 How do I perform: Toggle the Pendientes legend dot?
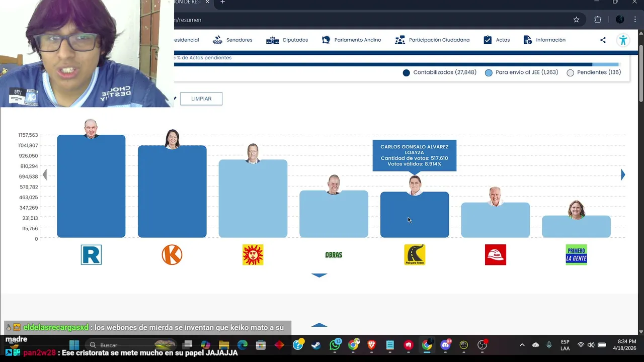(570, 73)
